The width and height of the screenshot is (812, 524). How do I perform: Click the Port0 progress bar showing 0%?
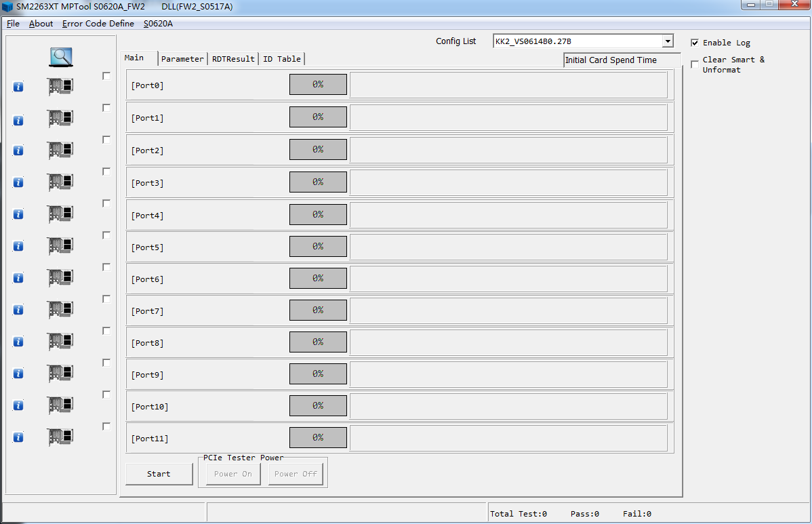318,85
